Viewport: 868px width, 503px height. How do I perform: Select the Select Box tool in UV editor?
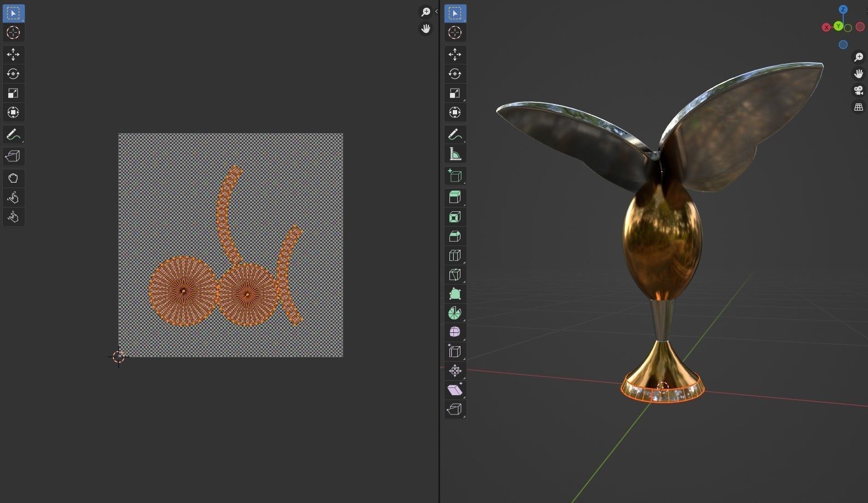(x=13, y=13)
